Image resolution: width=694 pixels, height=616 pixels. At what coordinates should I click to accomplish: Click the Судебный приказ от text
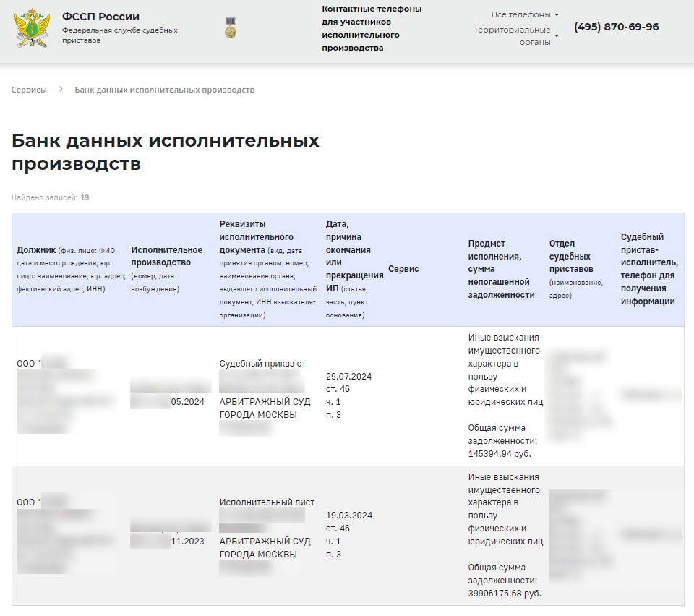[x=262, y=364]
